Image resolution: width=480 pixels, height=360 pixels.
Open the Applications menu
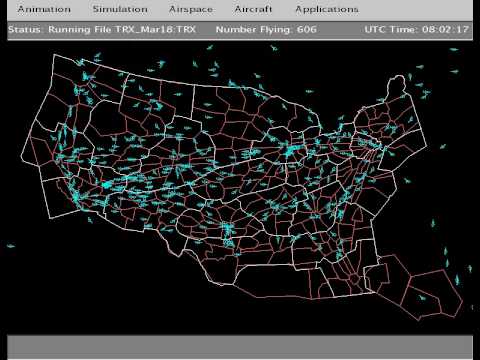tap(327, 9)
